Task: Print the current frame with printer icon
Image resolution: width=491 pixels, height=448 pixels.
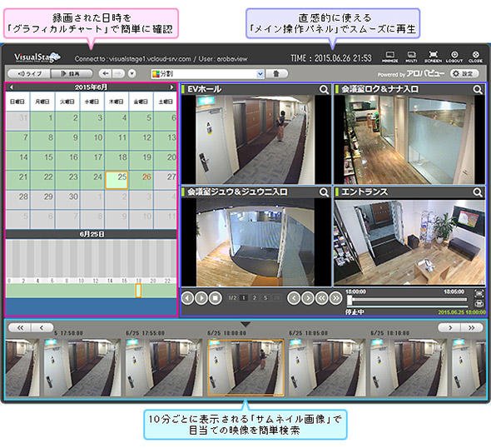Action: coord(479,303)
